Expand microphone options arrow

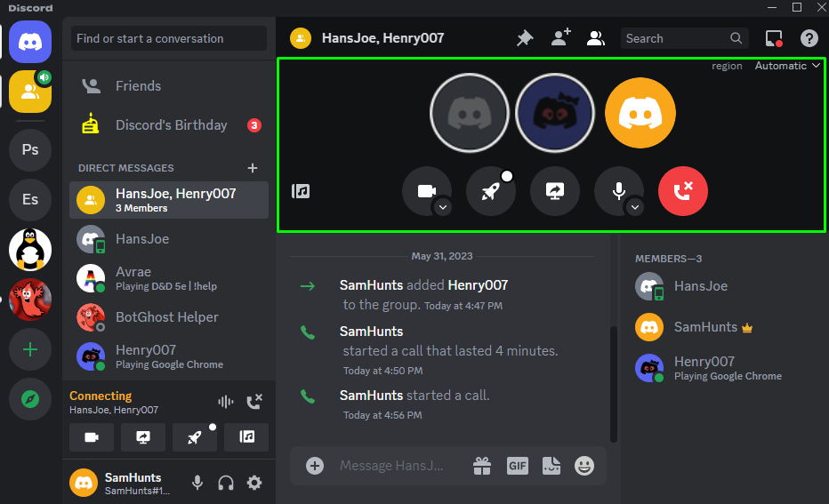[x=635, y=208]
